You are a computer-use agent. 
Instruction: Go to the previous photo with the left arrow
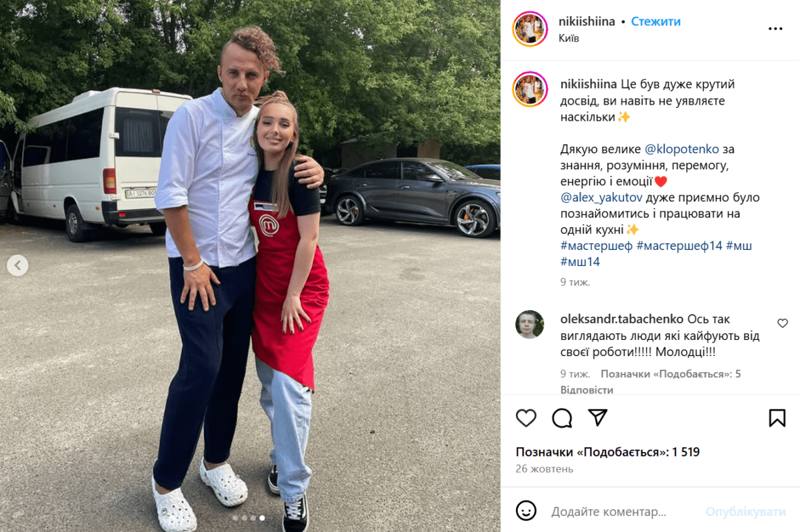(x=17, y=266)
